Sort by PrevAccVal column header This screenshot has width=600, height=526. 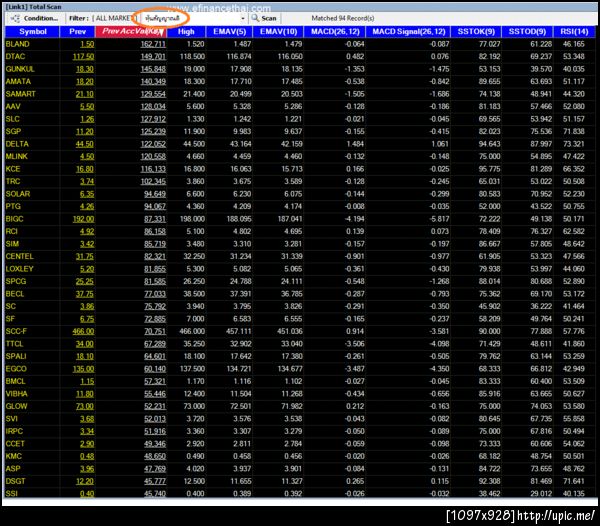[131, 31]
